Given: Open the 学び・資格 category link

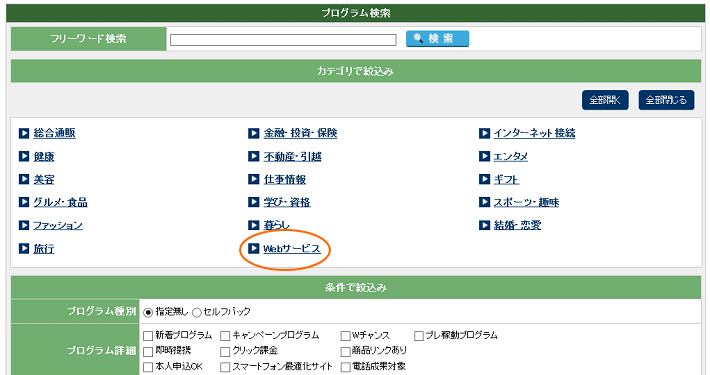Looking at the screenshot, I should click(287, 202).
